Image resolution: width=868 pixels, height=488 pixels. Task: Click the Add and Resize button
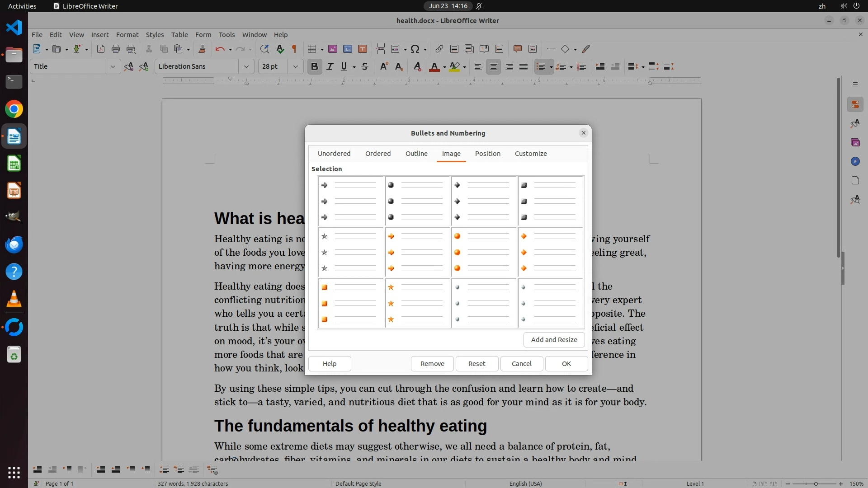click(x=553, y=340)
